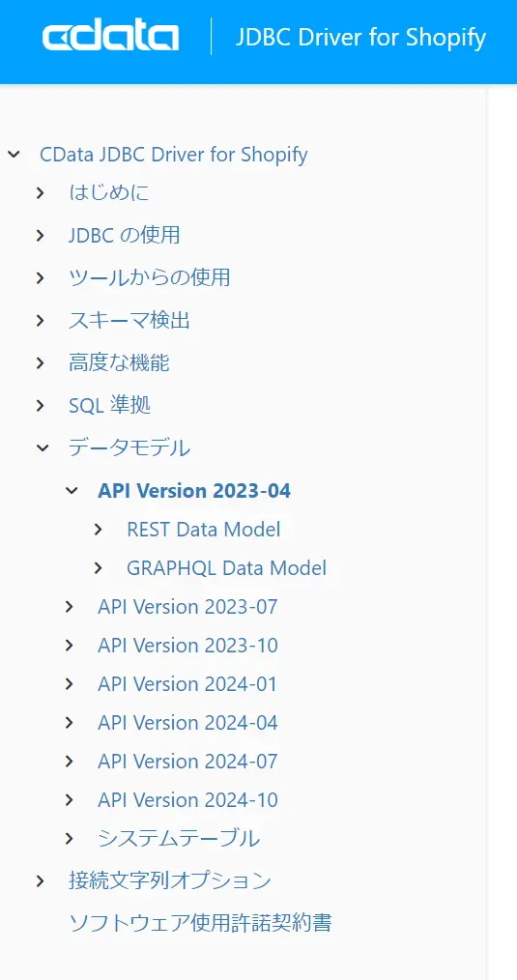Open ソフトウェア使用許諾契約書 link
Image resolution: width=517 pixels, height=980 pixels.
coord(200,923)
